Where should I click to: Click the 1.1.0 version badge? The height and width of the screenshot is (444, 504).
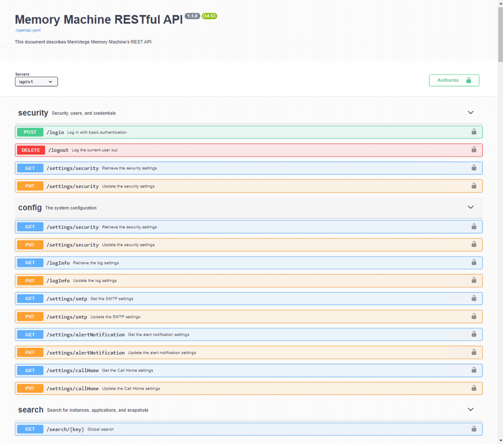coord(192,16)
